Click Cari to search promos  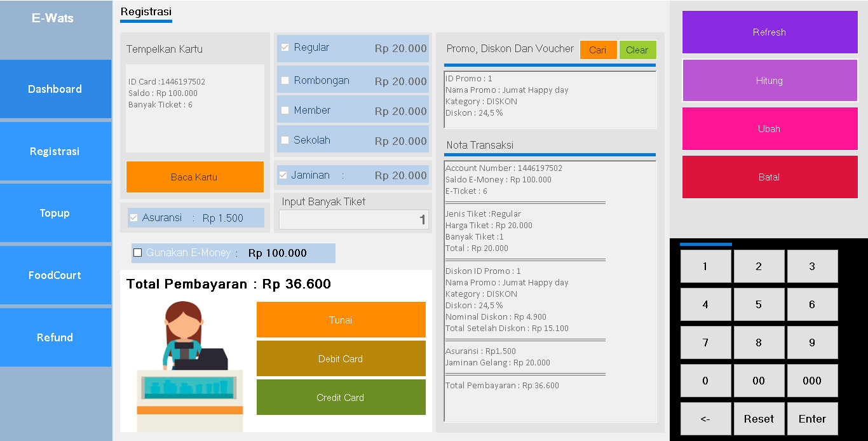[598, 50]
